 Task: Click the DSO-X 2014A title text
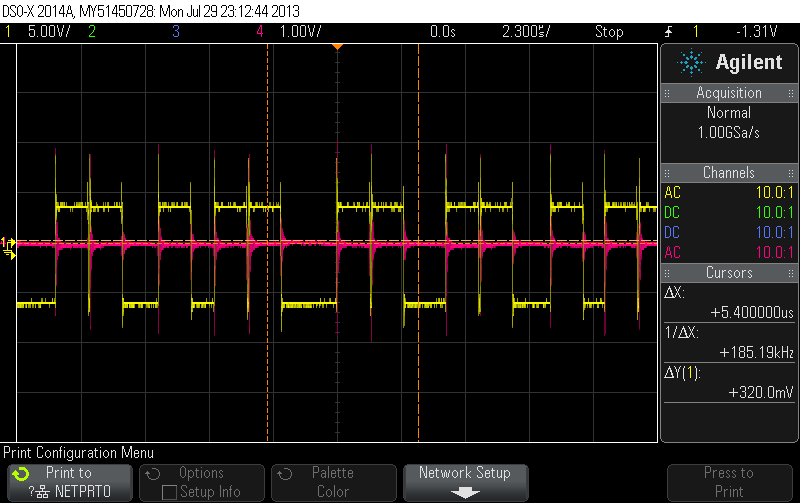[x=151, y=11]
